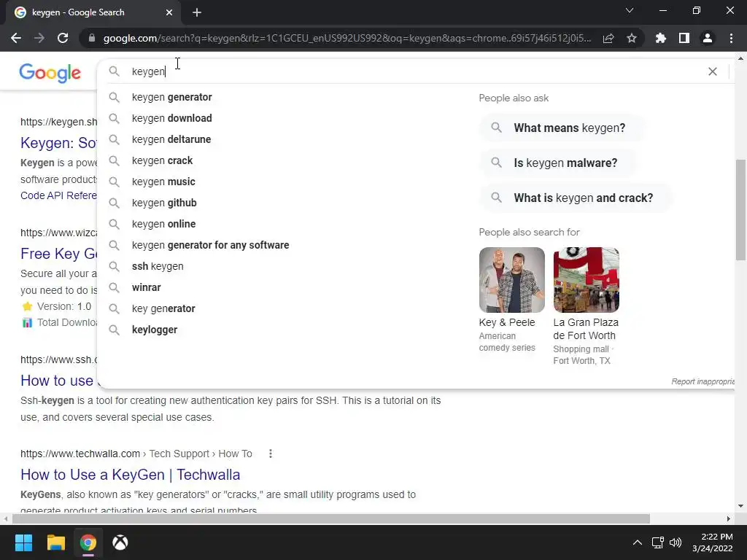Close the keygen - Google Search tab
The height and width of the screenshot is (560, 747).
[169, 12]
